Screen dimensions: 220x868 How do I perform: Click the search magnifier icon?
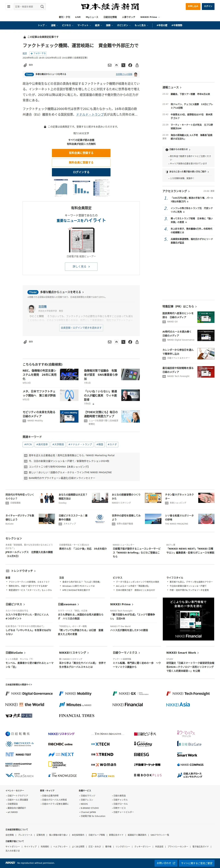(42, 6)
